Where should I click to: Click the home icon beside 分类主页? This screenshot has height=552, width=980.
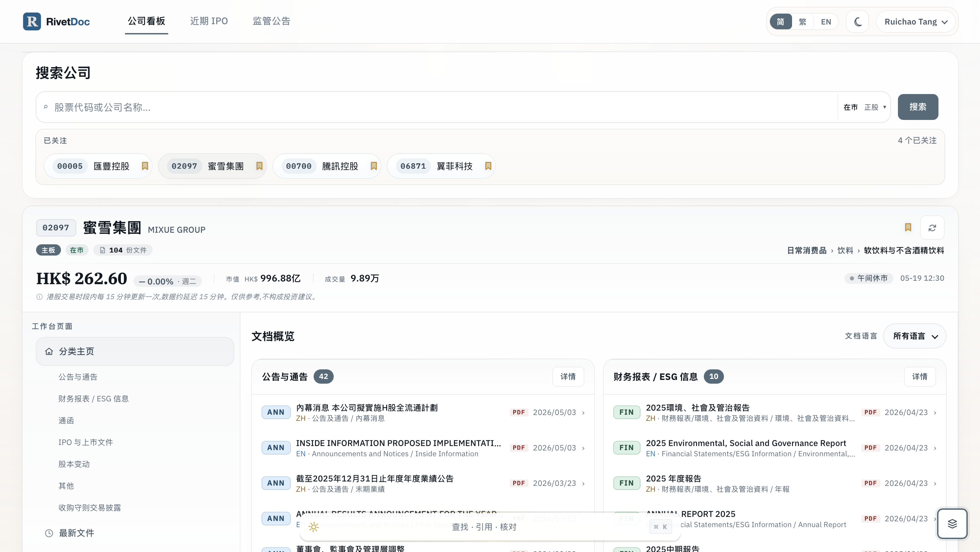coord(49,351)
